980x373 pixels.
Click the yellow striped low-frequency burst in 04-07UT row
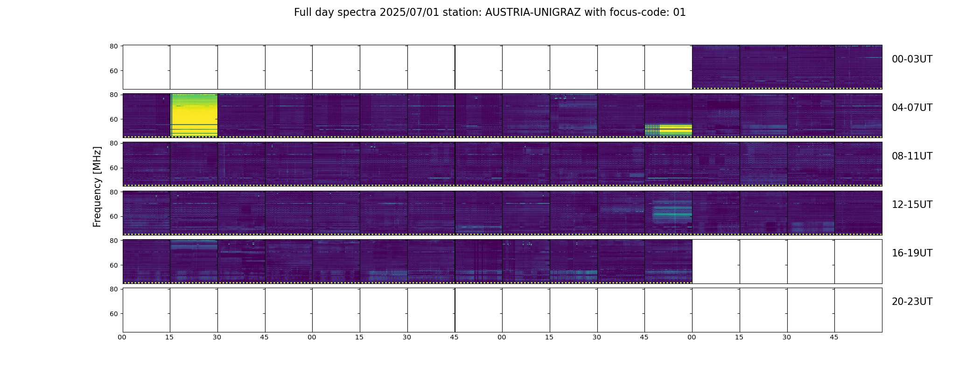click(x=668, y=130)
